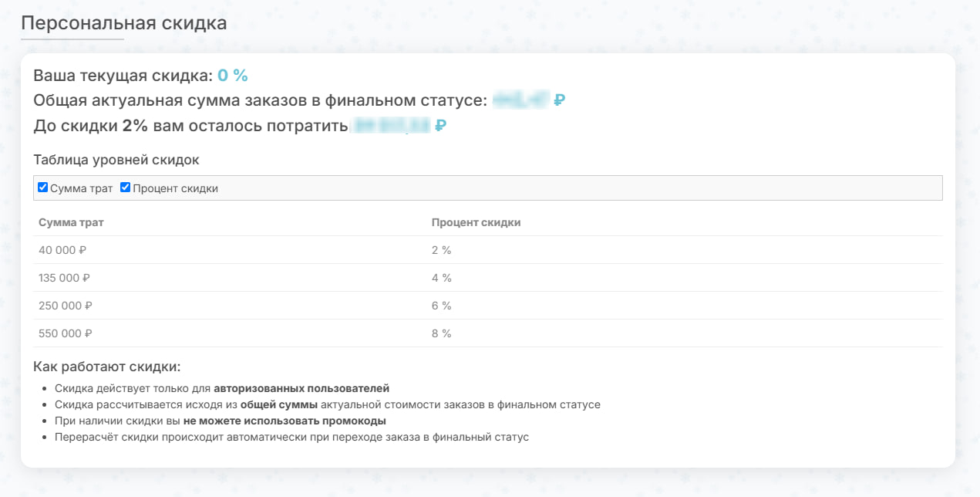Click the "Персональная скидка" page heading
980x497 pixels.
[x=124, y=23]
